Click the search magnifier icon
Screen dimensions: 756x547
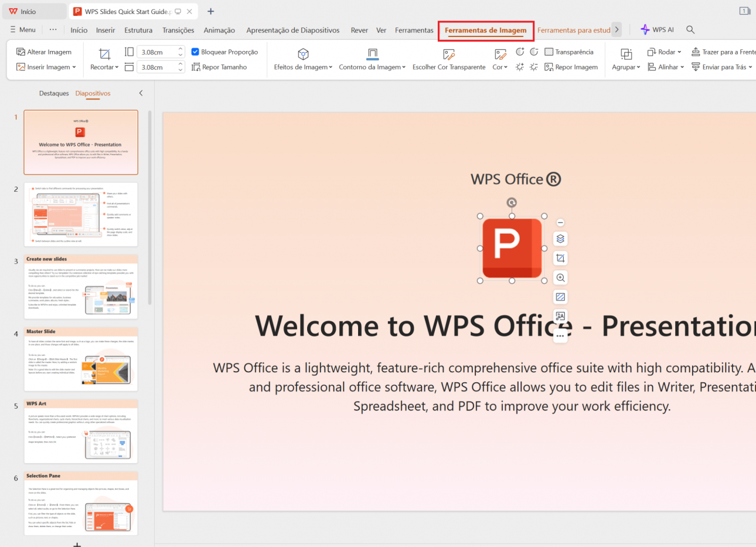click(690, 29)
